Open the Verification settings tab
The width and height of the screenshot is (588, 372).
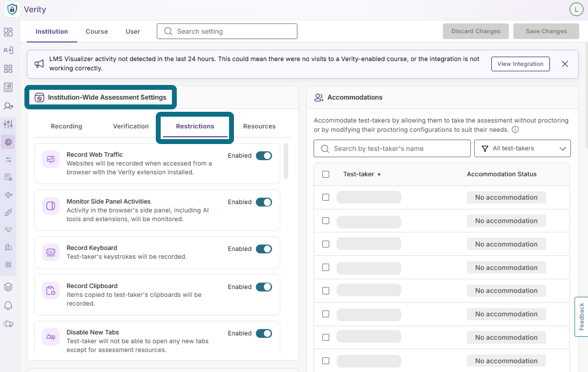click(131, 126)
